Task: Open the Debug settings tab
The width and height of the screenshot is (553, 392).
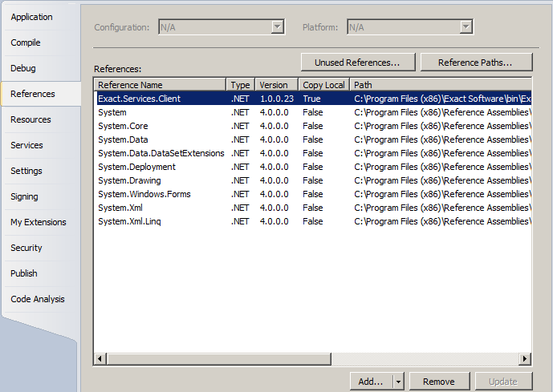Action: (x=23, y=68)
